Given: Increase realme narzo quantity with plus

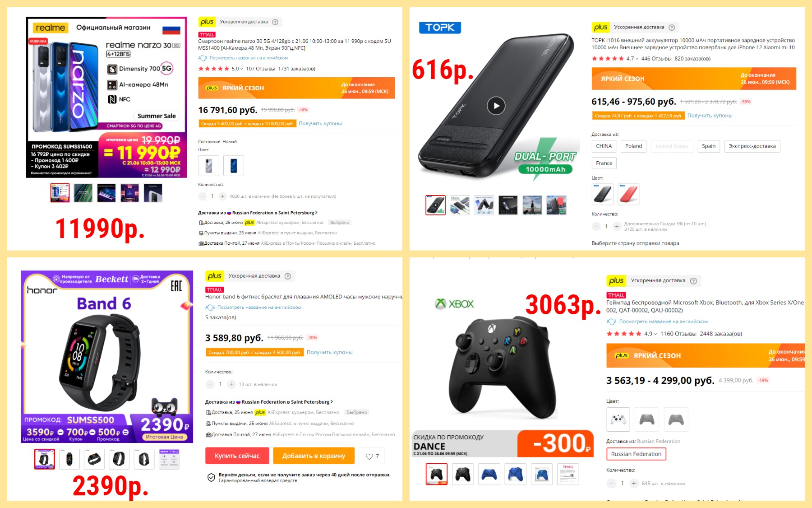Looking at the screenshot, I should pyautogui.click(x=222, y=196).
